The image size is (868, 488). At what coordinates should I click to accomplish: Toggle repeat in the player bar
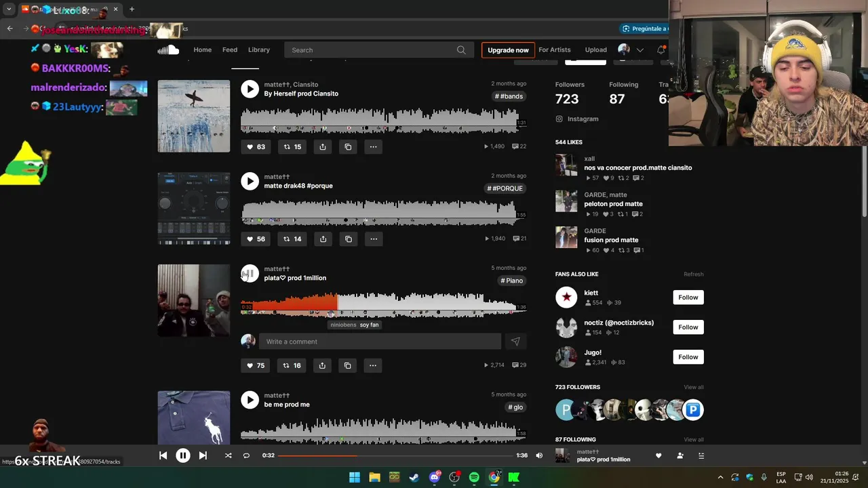[x=246, y=455]
